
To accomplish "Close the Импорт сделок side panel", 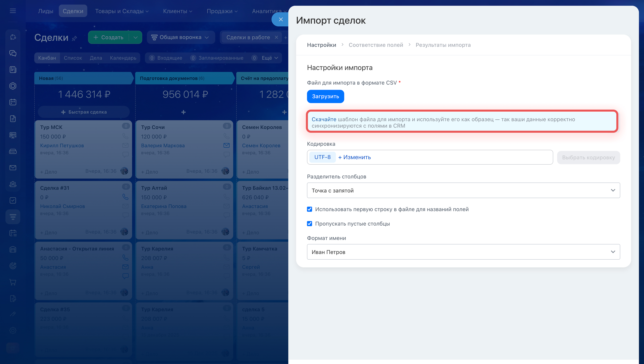I will (281, 19).
